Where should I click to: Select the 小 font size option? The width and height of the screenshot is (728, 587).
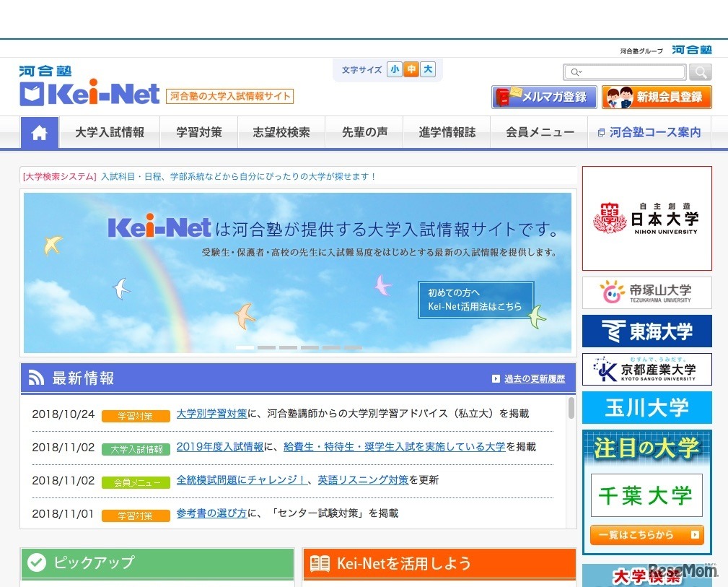click(395, 70)
